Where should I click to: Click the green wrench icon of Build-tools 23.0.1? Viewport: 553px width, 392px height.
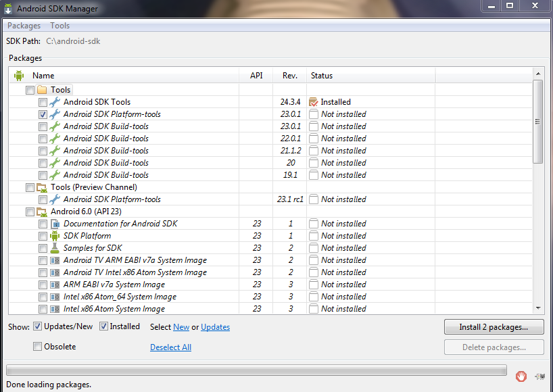click(x=55, y=126)
